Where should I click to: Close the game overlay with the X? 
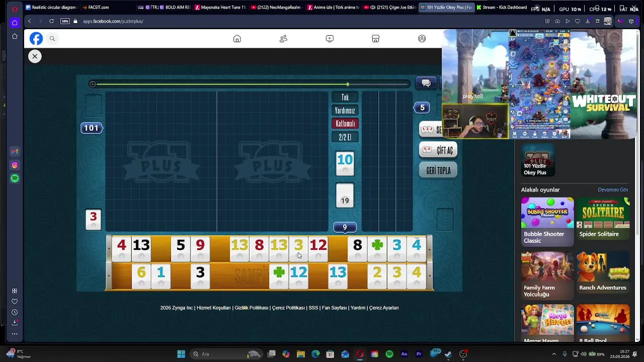click(35, 56)
